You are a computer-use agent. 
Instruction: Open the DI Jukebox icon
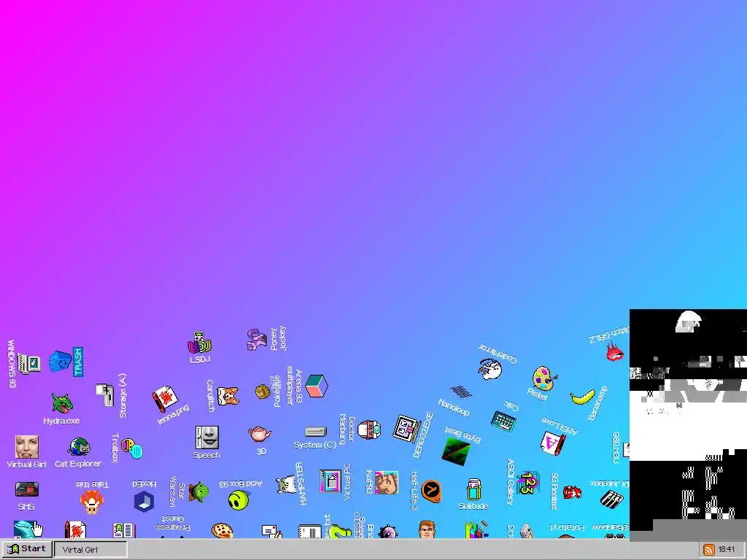click(611, 499)
